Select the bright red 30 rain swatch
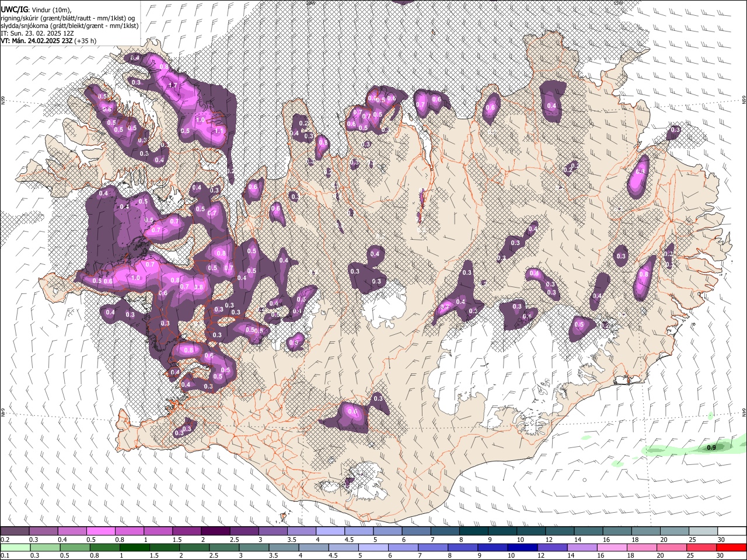747x560 pixels. coord(732,547)
